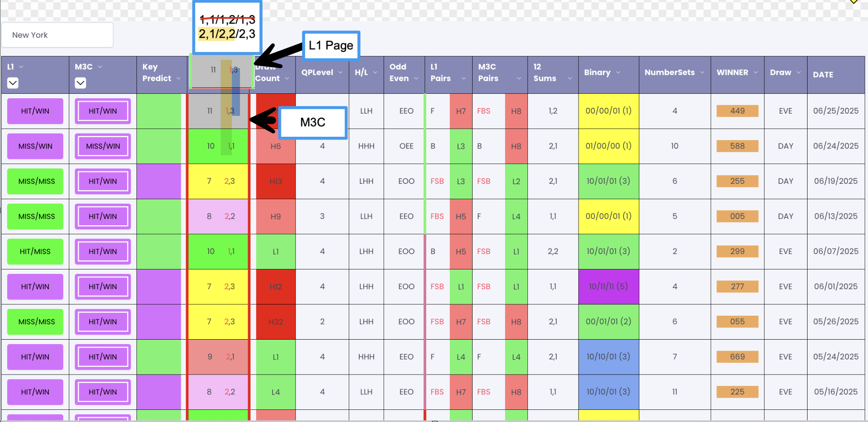The width and height of the screenshot is (868, 422).
Task: Select winner badge 055
Action: (x=737, y=321)
